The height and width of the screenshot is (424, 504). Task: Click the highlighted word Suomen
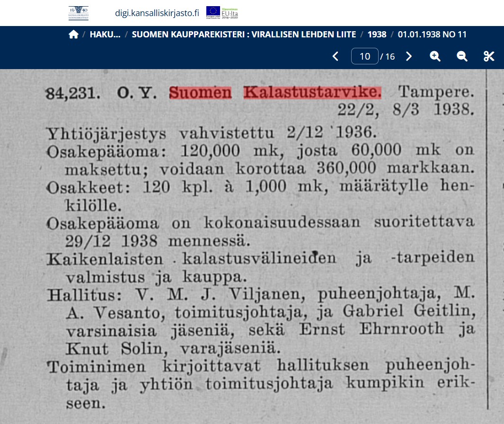(200, 93)
